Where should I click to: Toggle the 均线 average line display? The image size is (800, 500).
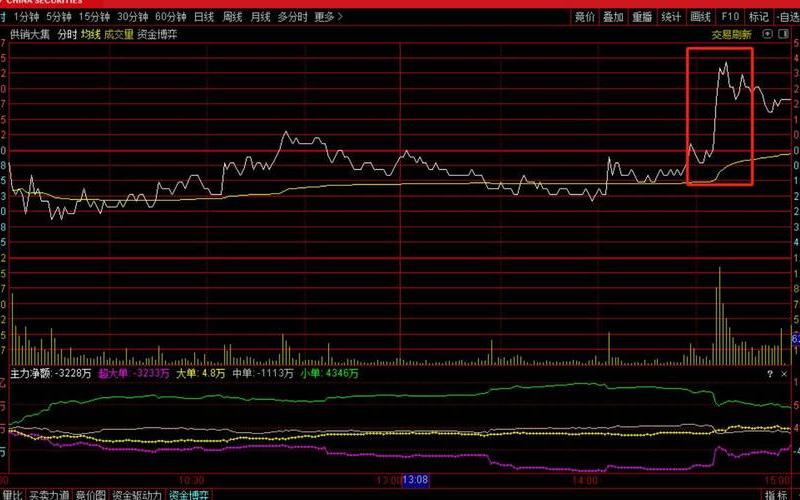[91, 33]
